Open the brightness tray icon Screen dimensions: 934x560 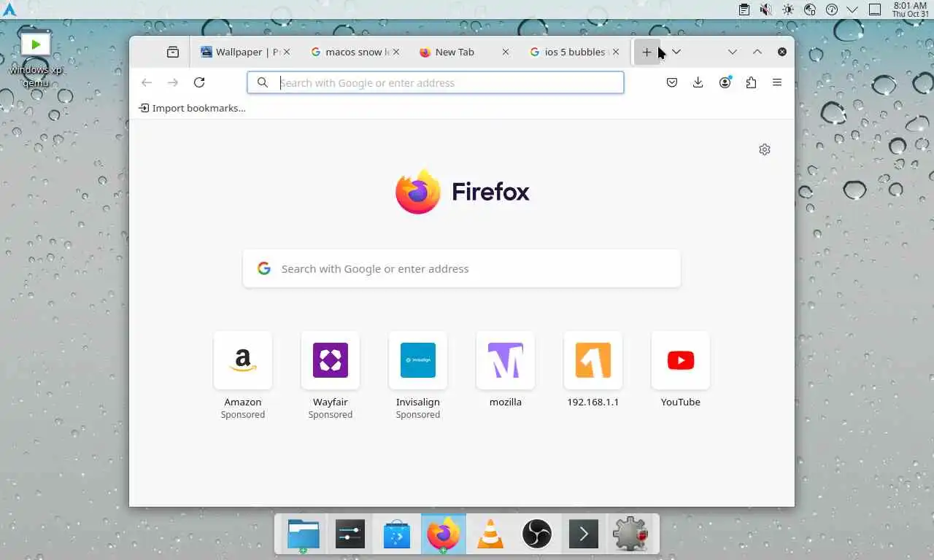pyautogui.click(x=787, y=9)
